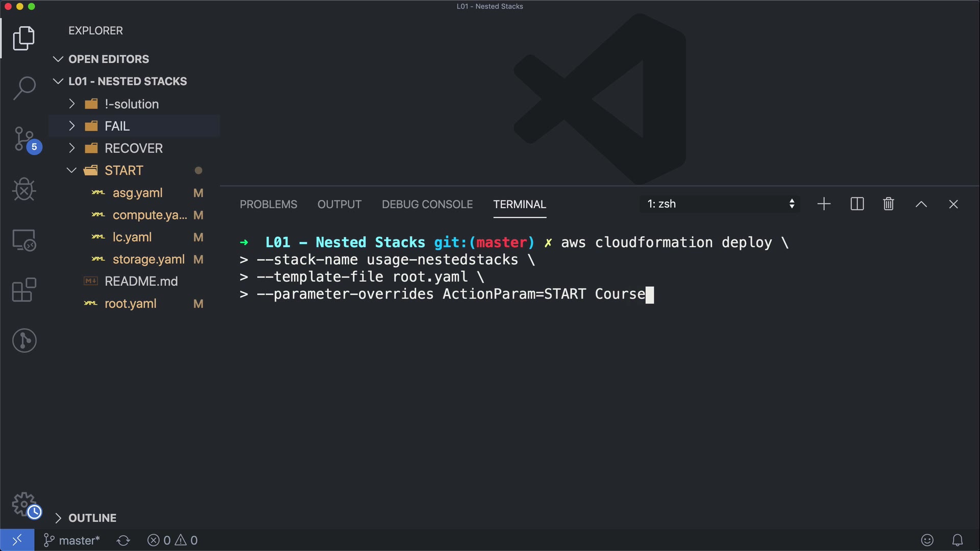Image resolution: width=980 pixels, height=551 pixels.
Task: Click master branch in status bar
Action: point(72,540)
